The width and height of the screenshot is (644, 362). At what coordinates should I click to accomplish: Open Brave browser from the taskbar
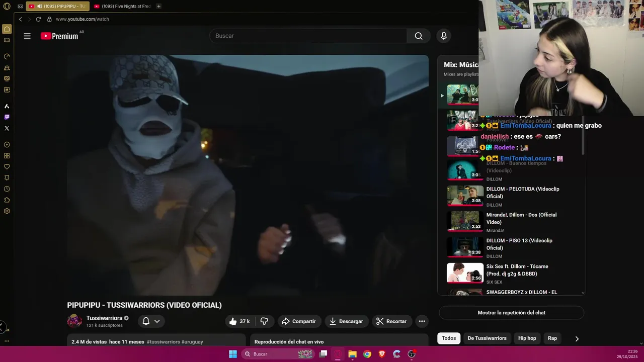(x=382, y=354)
